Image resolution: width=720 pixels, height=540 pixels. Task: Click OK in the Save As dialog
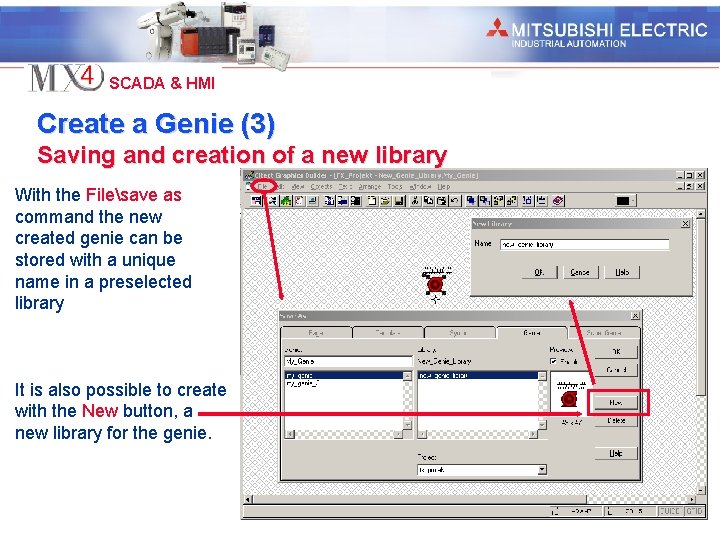[x=616, y=351]
